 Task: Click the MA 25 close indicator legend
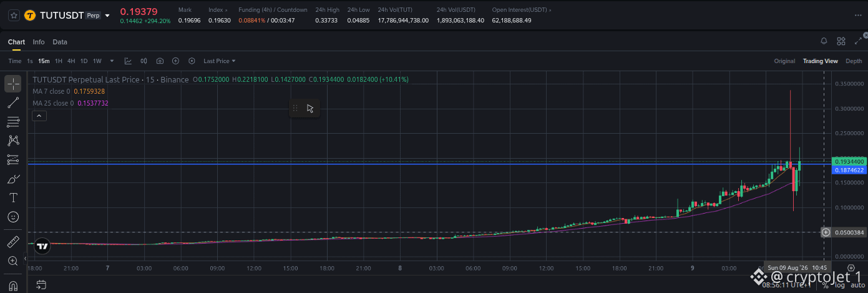tap(71, 103)
